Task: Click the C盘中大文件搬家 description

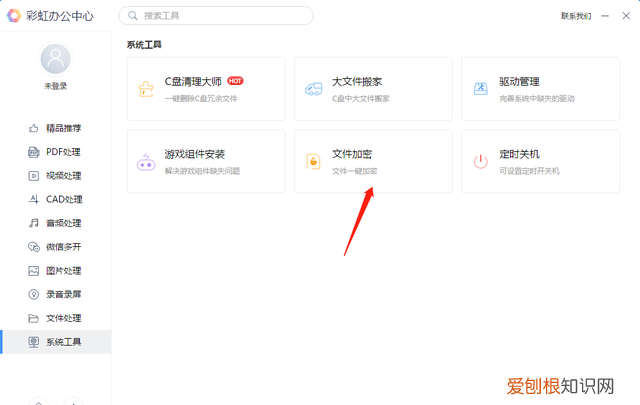Action: (361, 98)
